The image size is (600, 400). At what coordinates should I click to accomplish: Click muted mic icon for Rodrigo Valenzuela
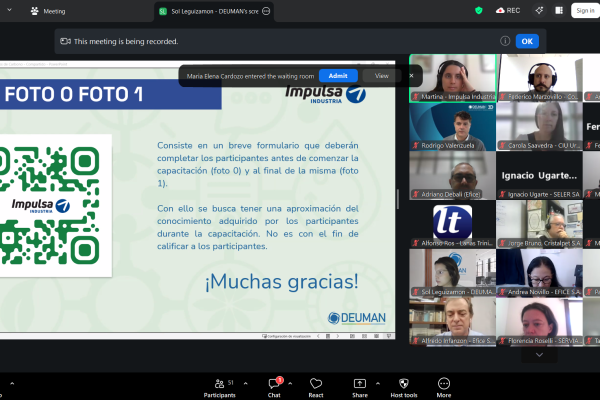tap(416, 145)
